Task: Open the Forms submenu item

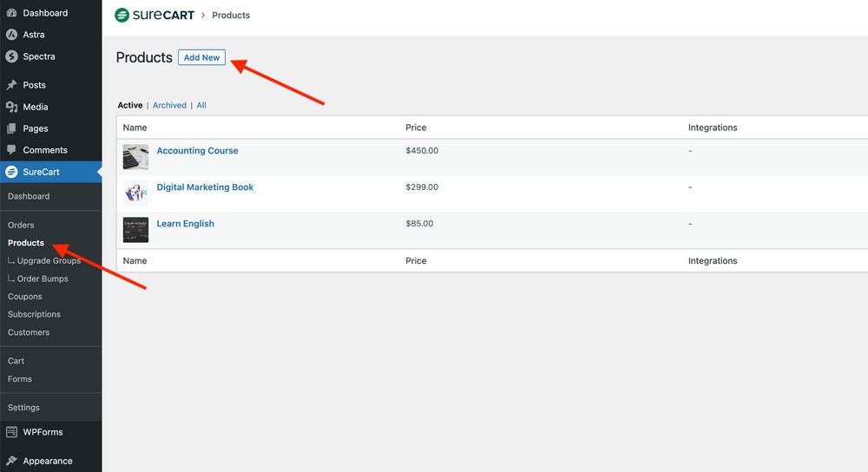Action: 20,379
